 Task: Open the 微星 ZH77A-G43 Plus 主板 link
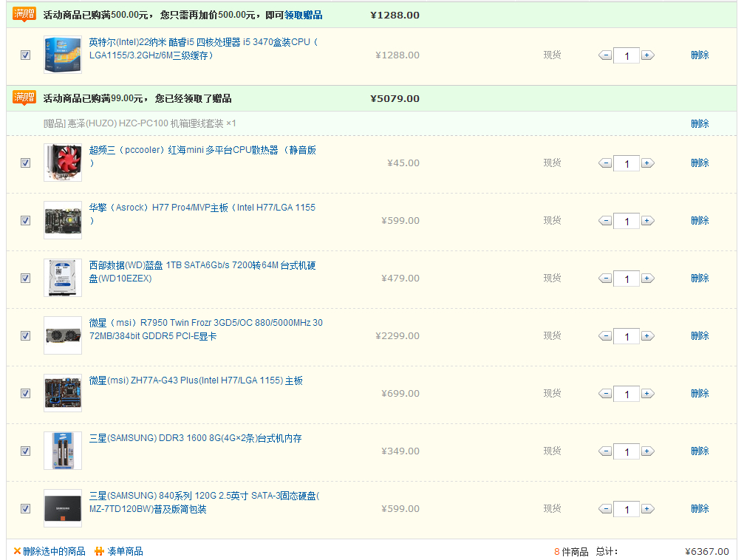click(196, 380)
